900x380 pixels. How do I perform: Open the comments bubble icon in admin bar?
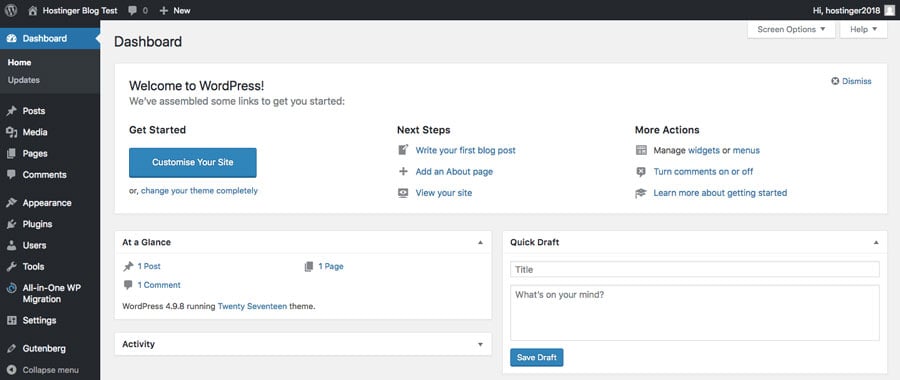pyautogui.click(x=133, y=10)
